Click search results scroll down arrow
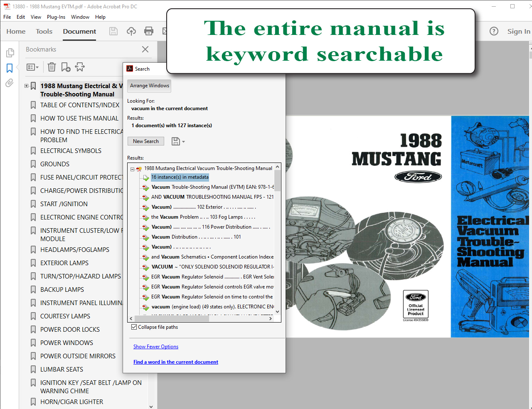Screen dimensions: 532x409 click(277, 312)
